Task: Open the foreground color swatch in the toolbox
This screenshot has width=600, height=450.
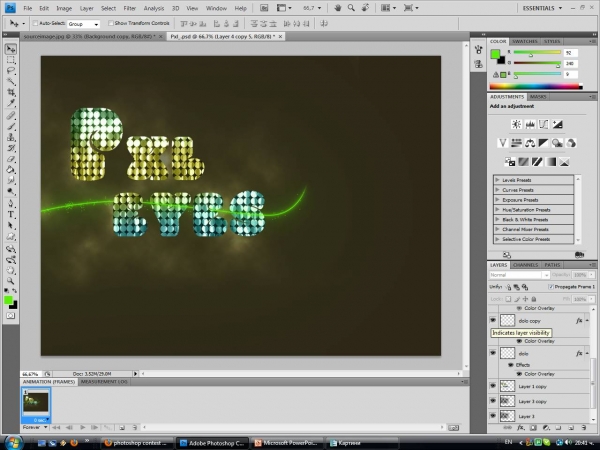Action: [x=8, y=300]
